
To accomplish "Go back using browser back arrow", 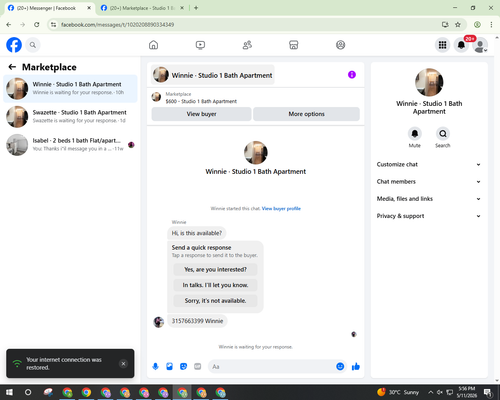I will click(x=9, y=24).
